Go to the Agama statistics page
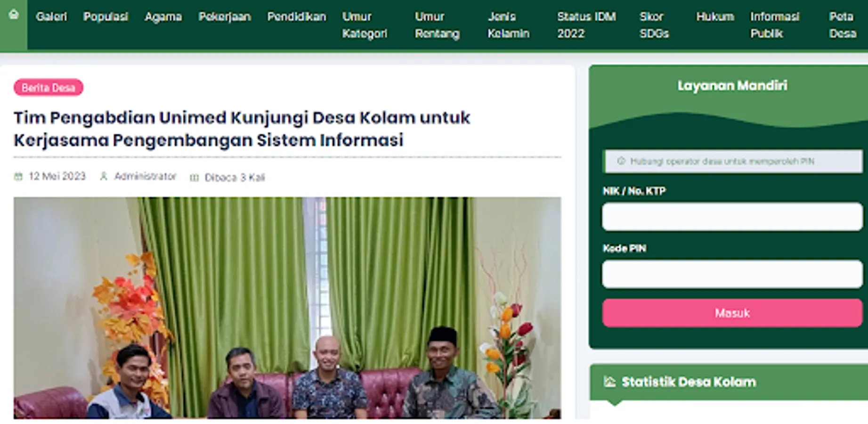This screenshot has width=868, height=424. [x=163, y=17]
